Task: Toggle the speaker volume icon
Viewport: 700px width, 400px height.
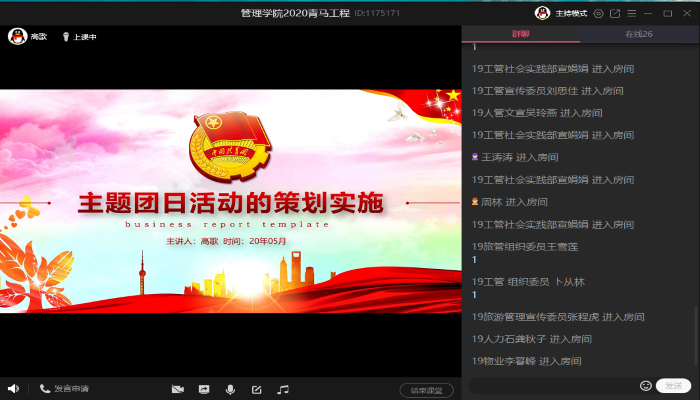Action: 13,389
